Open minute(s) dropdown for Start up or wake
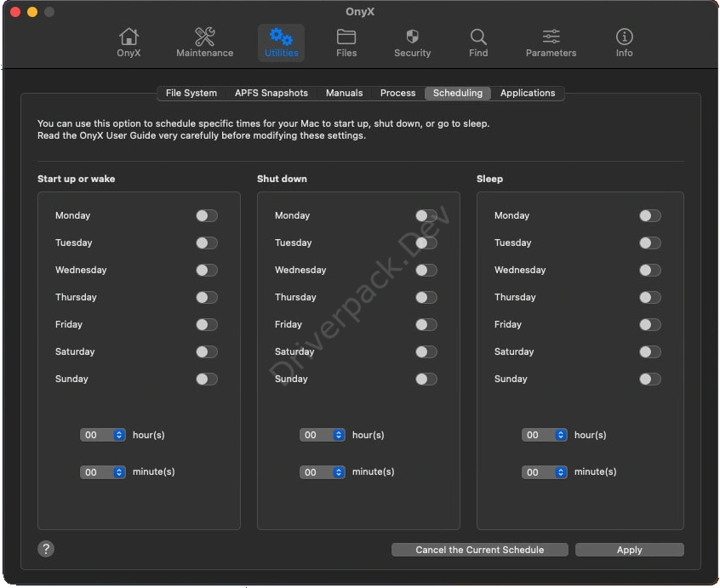 pyautogui.click(x=102, y=472)
